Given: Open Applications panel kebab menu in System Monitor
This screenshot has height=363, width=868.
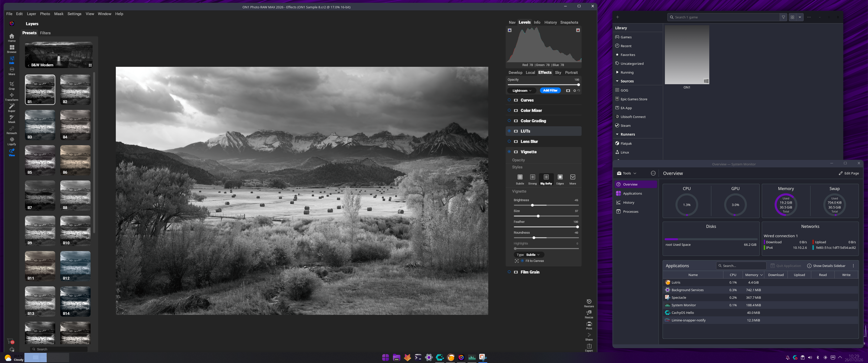Looking at the screenshot, I should coord(853,266).
